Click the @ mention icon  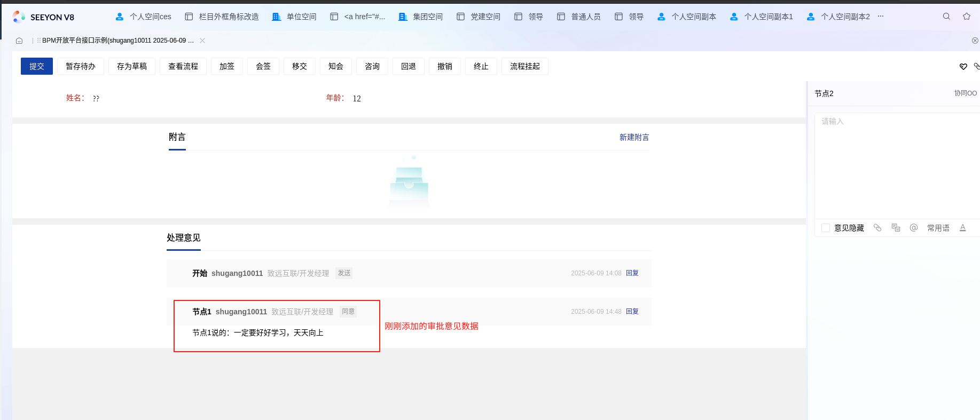pyautogui.click(x=914, y=228)
